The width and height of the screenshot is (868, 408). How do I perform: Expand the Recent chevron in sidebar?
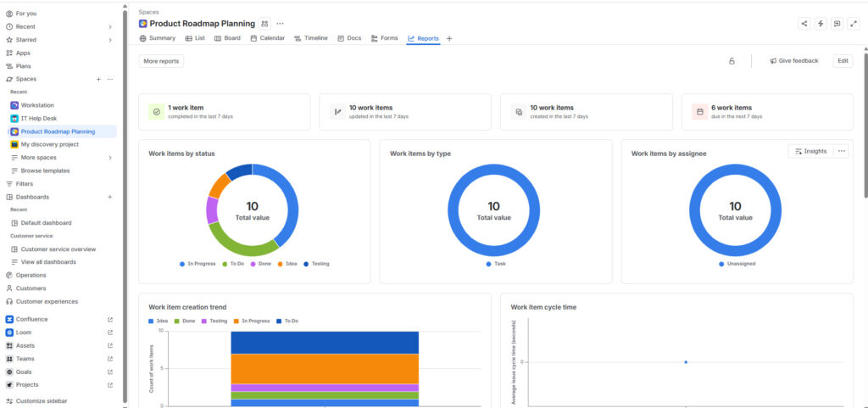(x=109, y=26)
